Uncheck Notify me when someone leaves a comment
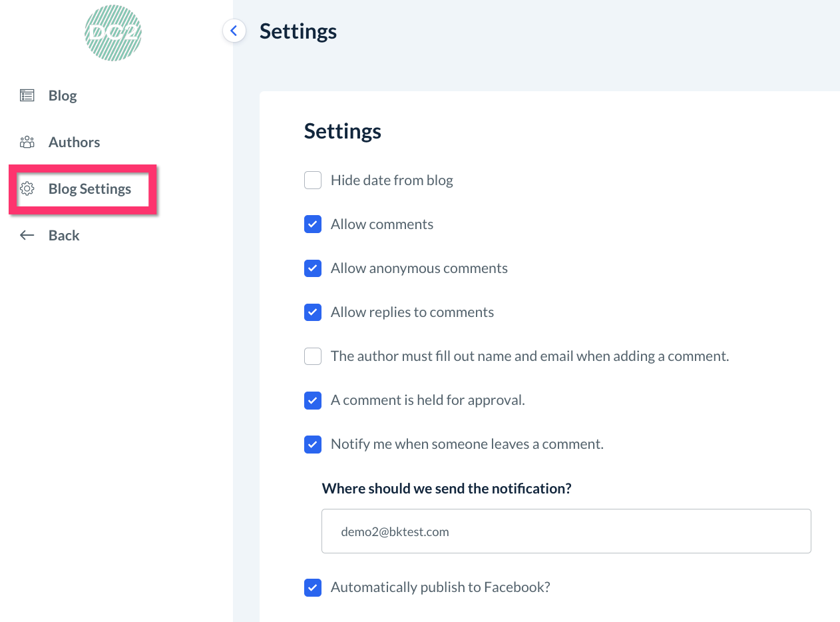840x622 pixels. (x=313, y=444)
